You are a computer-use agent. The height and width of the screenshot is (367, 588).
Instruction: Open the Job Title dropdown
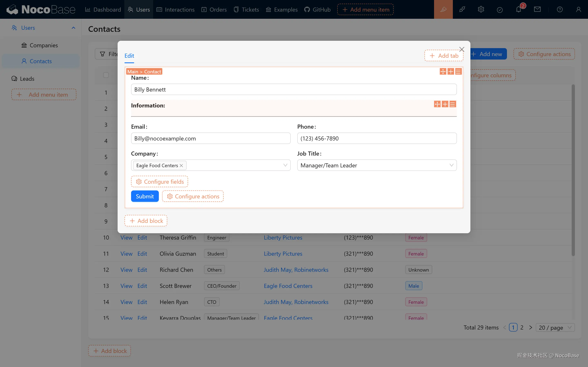[x=451, y=165]
